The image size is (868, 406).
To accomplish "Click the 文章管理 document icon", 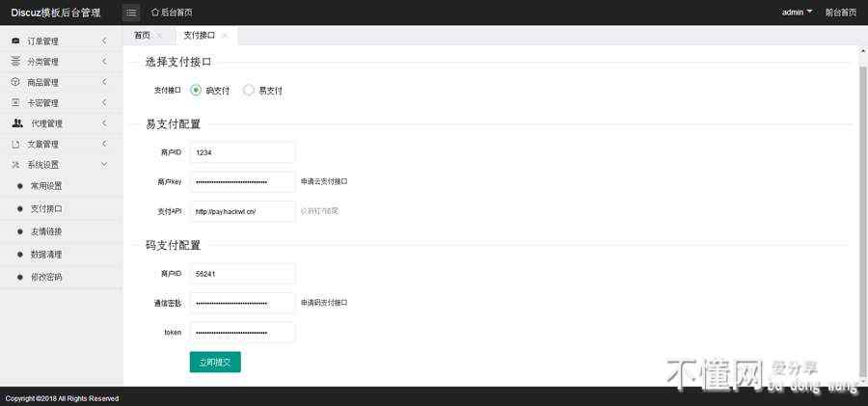I will point(15,145).
